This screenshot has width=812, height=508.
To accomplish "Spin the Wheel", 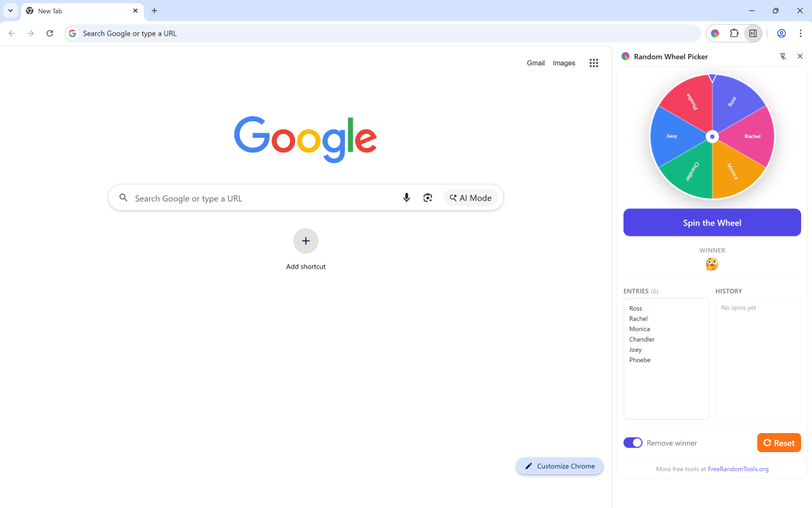I will [x=712, y=223].
